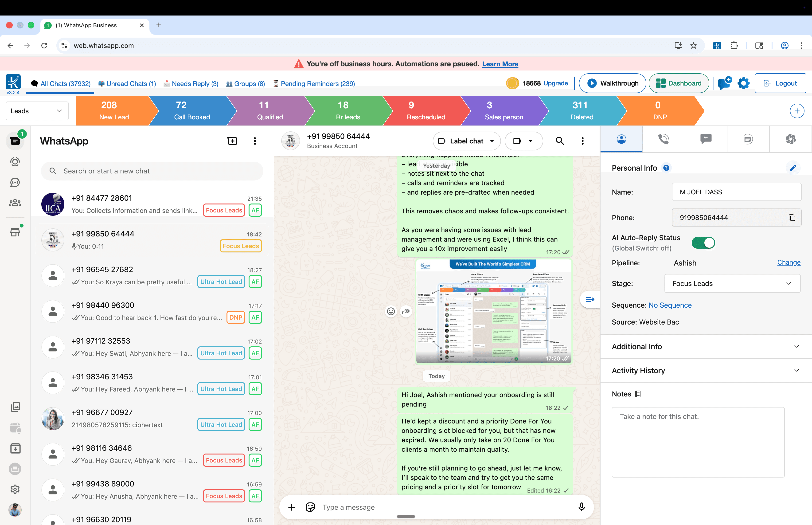Open the chat list three-dot menu
The height and width of the screenshot is (525, 812).
[x=254, y=141]
